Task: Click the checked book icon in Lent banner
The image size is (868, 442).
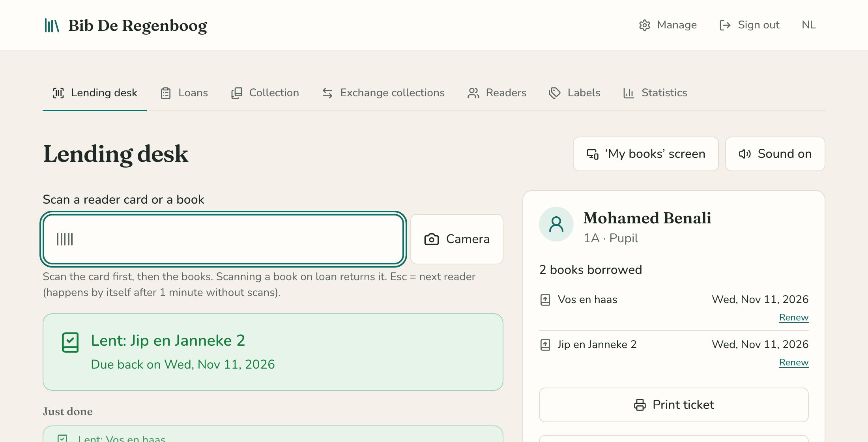Action: 70,342
